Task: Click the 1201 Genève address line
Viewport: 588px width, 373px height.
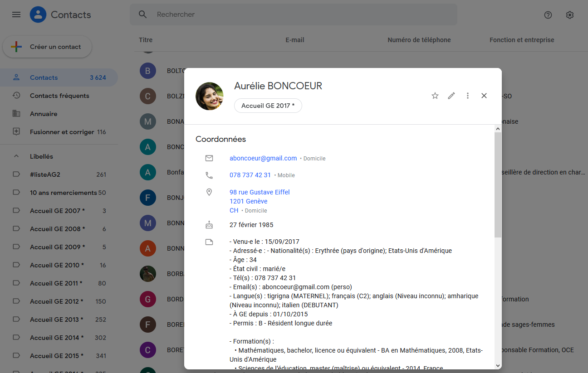Action: (x=249, y=201)
